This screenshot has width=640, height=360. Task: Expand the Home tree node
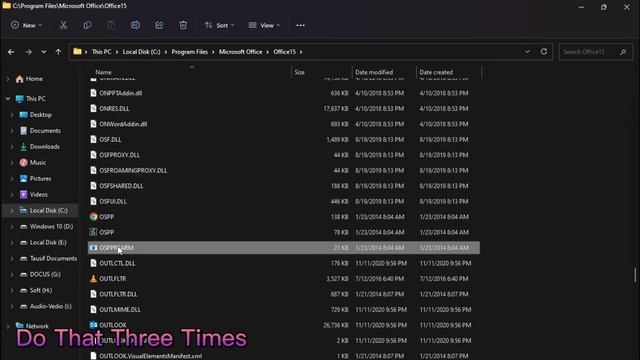click(8, 79)
